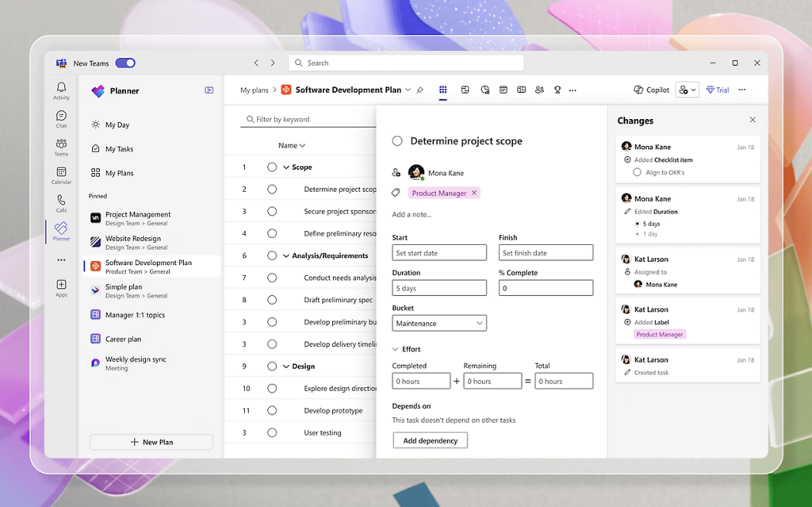Switch to Grid view tab icon
This screenshot has height=507, width=812.
pos(442,90)
